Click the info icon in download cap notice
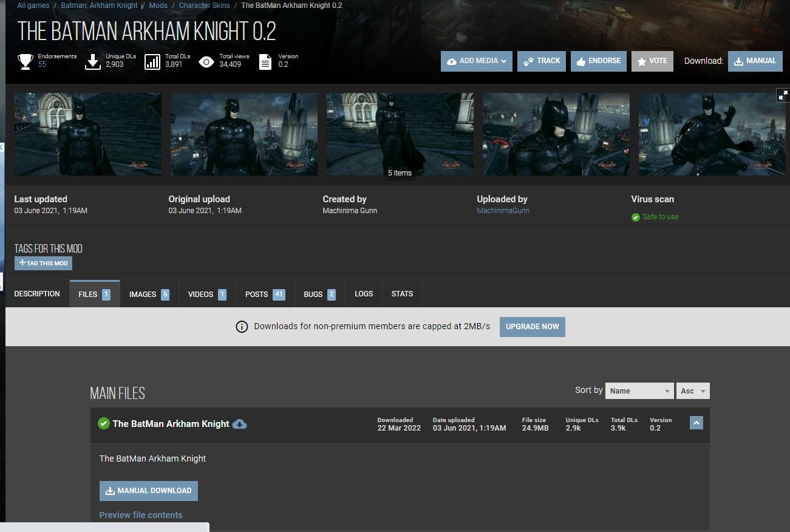 point(242,327)
